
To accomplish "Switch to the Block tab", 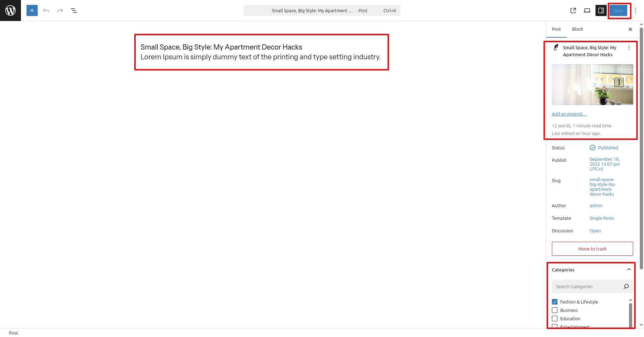I will pyautogui.click(x=577, y=29).
